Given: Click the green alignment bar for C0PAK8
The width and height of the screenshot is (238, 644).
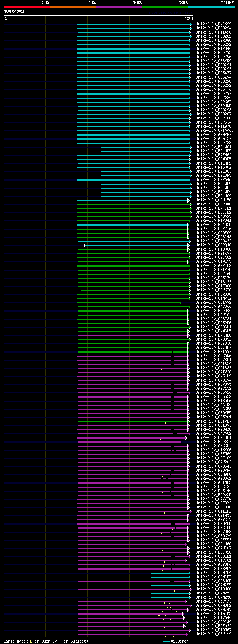Looking at the screenshot, I should (134, 204).
